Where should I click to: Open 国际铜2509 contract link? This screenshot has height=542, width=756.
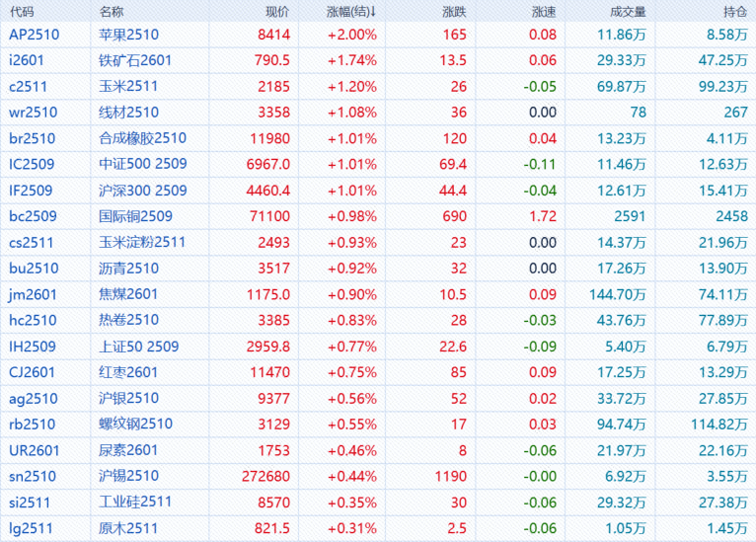[135, 216]
